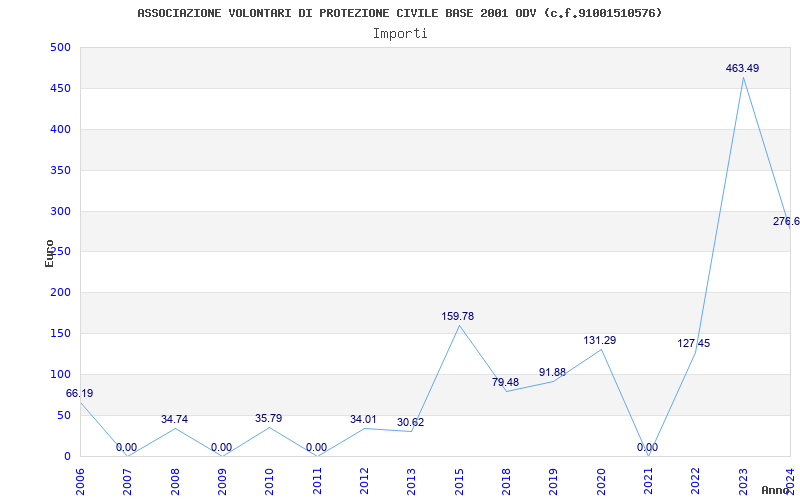Click the 66.19 value label for 2006
This screenshot has width=800, height=500.
click(80, 394)
